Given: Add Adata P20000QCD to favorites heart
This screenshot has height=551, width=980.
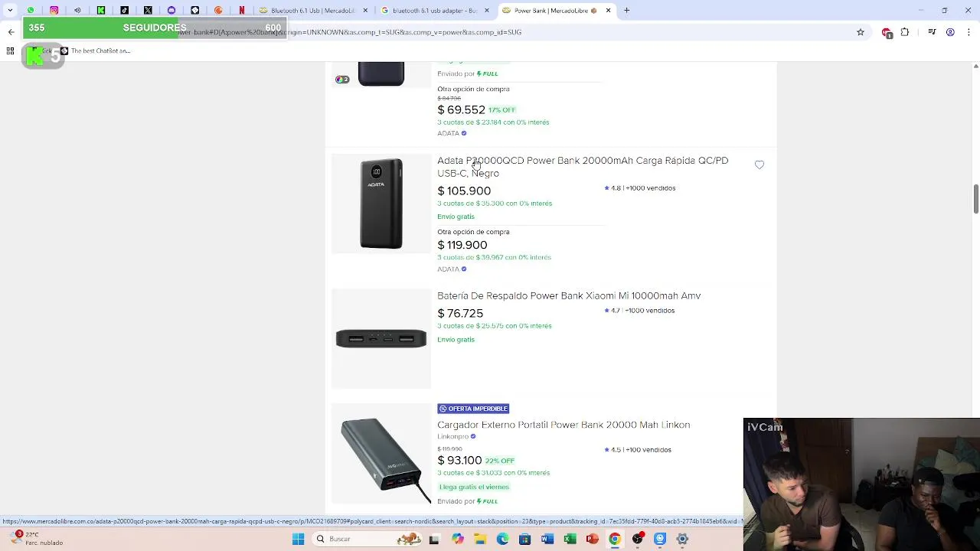Looking at the screenshot, I should pos(759,165).
